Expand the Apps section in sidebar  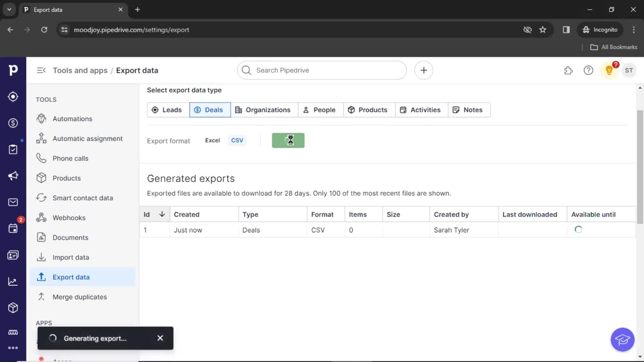[x=44, y=323]
